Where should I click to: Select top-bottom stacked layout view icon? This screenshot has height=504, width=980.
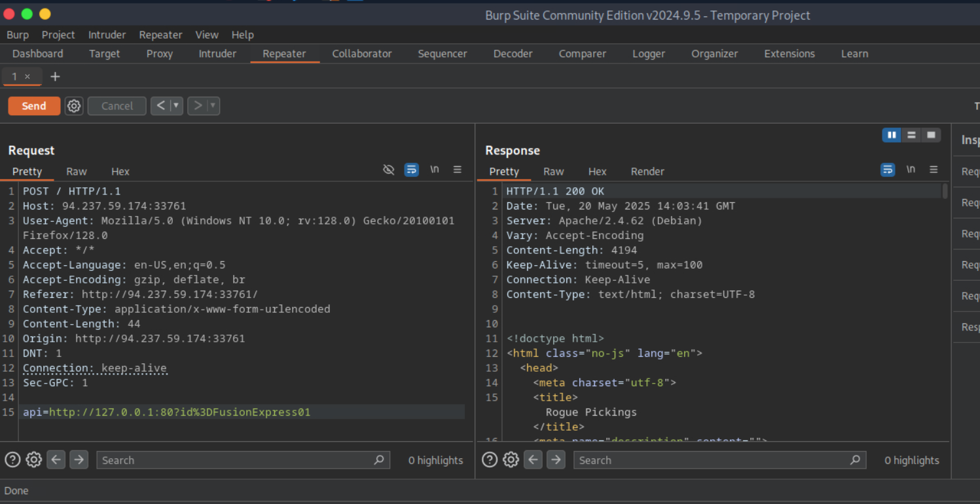point(911,135)
